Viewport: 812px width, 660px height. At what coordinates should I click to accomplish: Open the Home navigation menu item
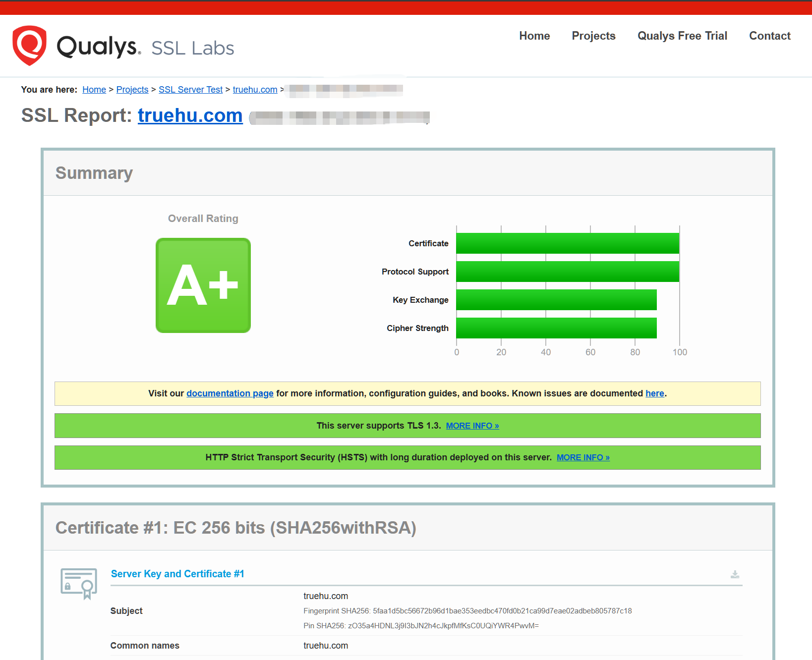pyautogui.click(x=534, y=36)
